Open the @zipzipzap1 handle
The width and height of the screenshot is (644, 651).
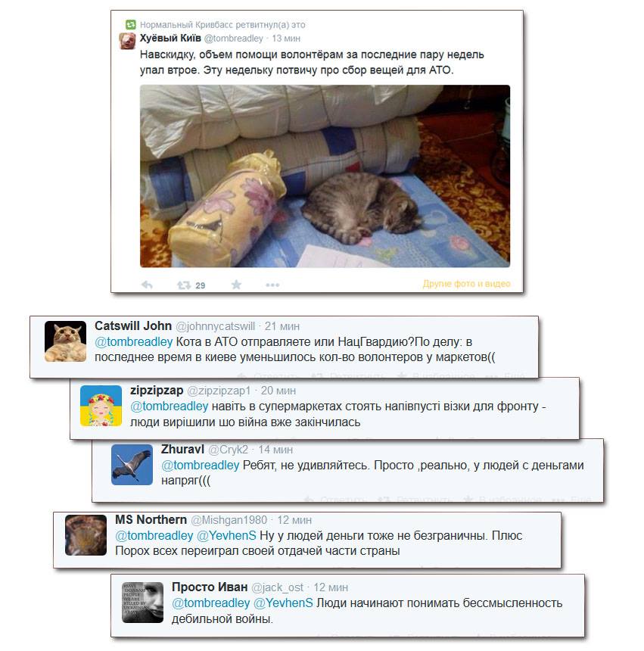coord(219,391)
